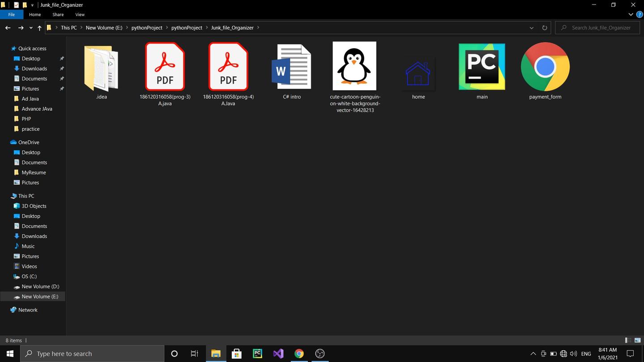
Task: Open the New Volume (D:) drive
Action: (x=40, y=286)
